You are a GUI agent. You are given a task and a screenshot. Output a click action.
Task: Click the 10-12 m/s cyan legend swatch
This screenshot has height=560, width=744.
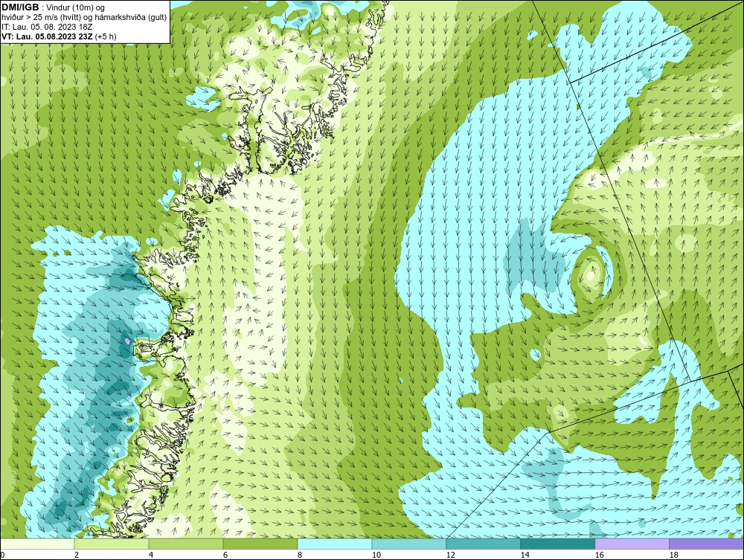[409, 544]
